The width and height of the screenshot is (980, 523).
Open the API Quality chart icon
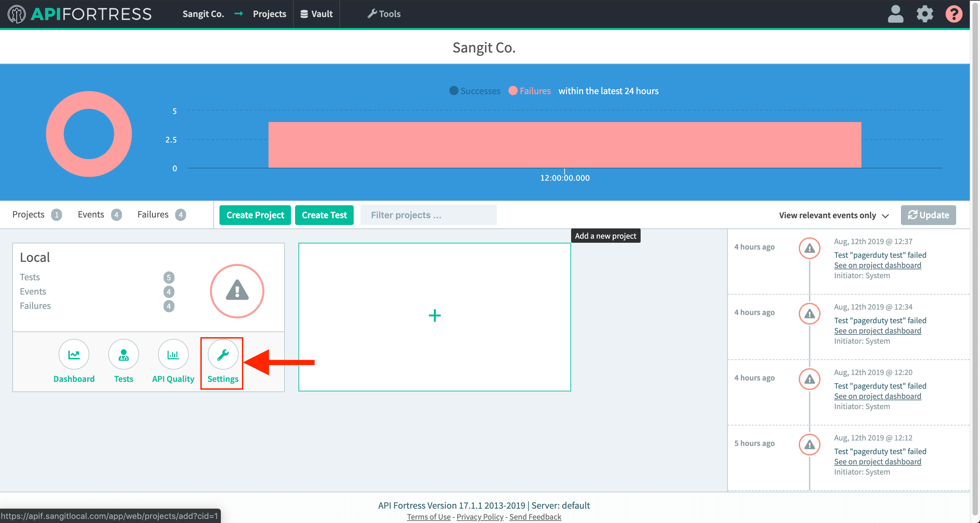click(173, 354)
